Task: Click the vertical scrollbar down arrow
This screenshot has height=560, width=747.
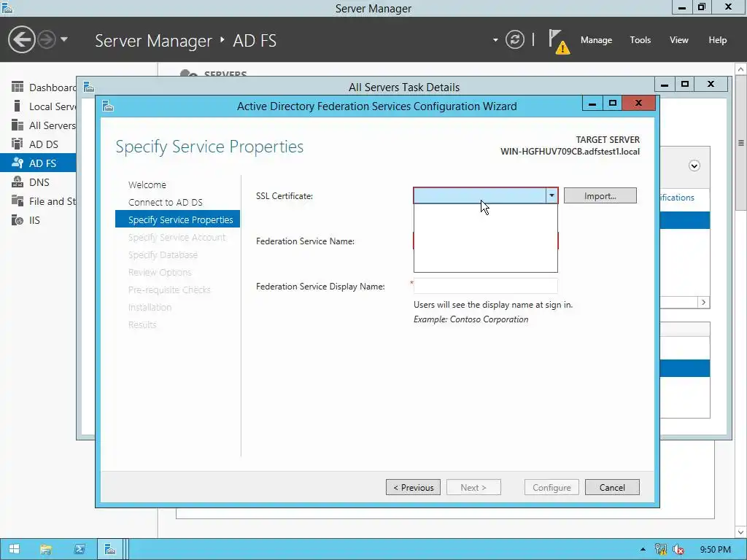Action: coord(741,532)
